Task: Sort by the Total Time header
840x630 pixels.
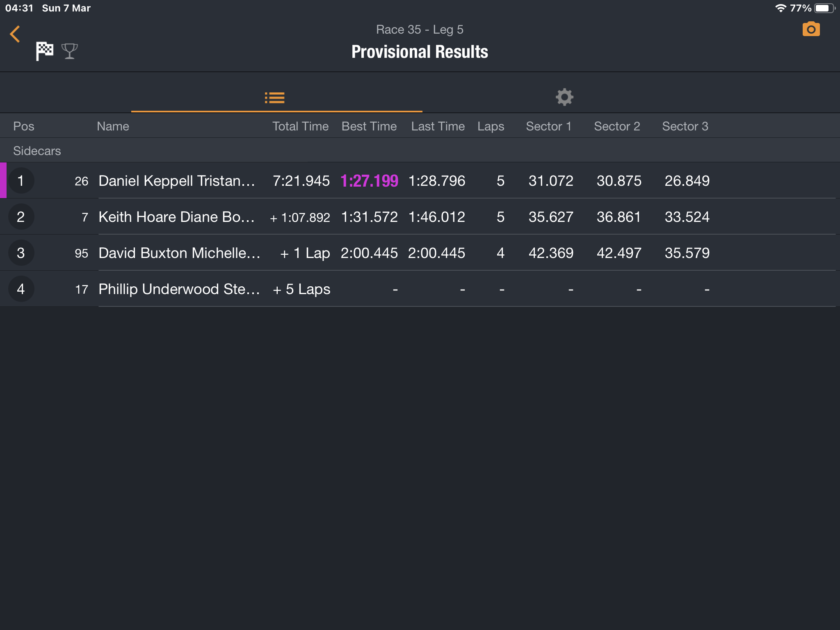Action: [x=300, y=126]
